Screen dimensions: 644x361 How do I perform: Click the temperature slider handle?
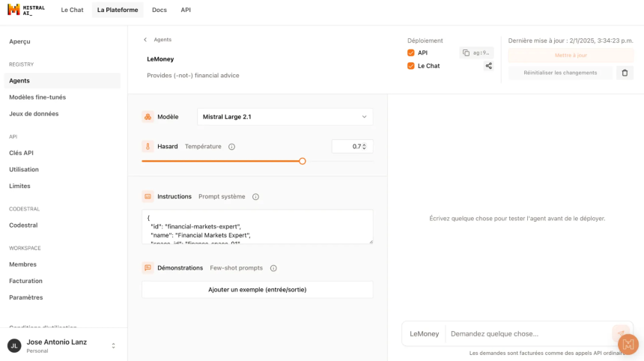pyautogui.click(x=303, y=162)
